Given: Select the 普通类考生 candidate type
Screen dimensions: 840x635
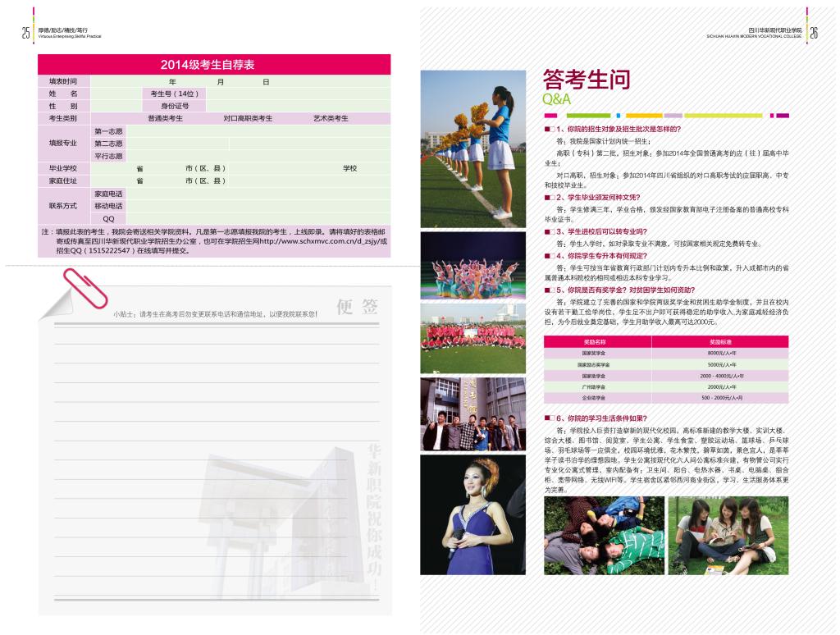Looking at the screenshot, I should coord(165,118).
